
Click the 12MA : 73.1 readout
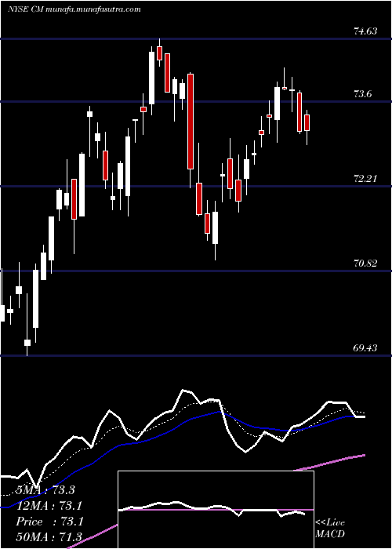(x=49, y=506)
